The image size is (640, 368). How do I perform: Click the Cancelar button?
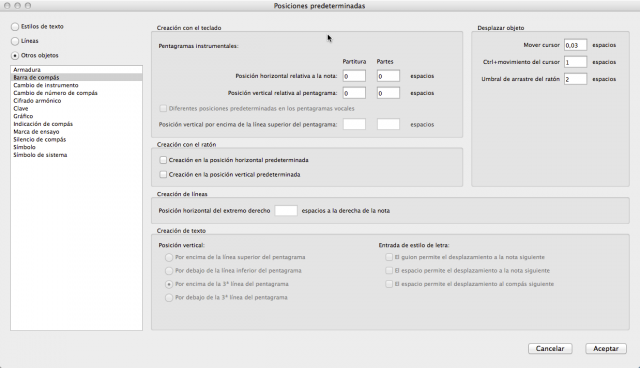[550, 348]
